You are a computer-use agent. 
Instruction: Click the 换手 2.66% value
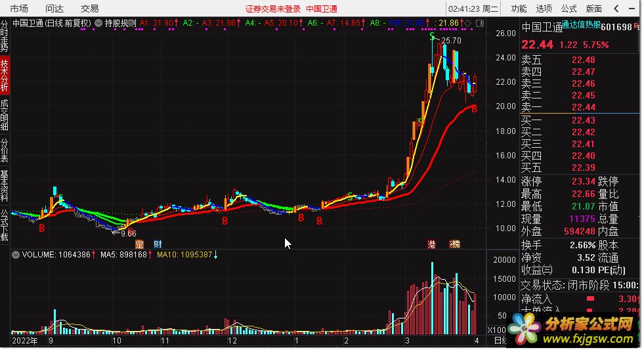tap(582, 245)
